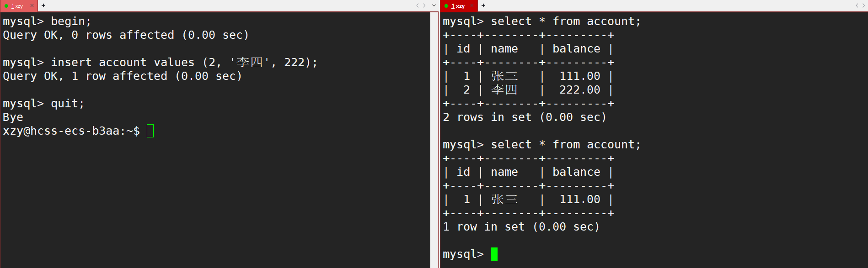Click the first 'select * from account;' command

(x=566, y=21)
